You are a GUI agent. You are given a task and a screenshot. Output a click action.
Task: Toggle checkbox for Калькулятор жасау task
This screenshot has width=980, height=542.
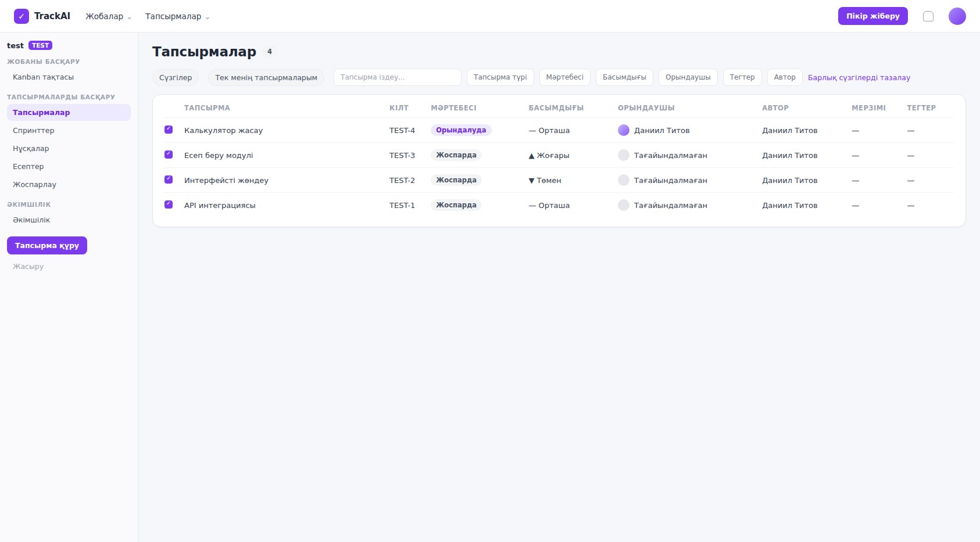tap(169, 130)
